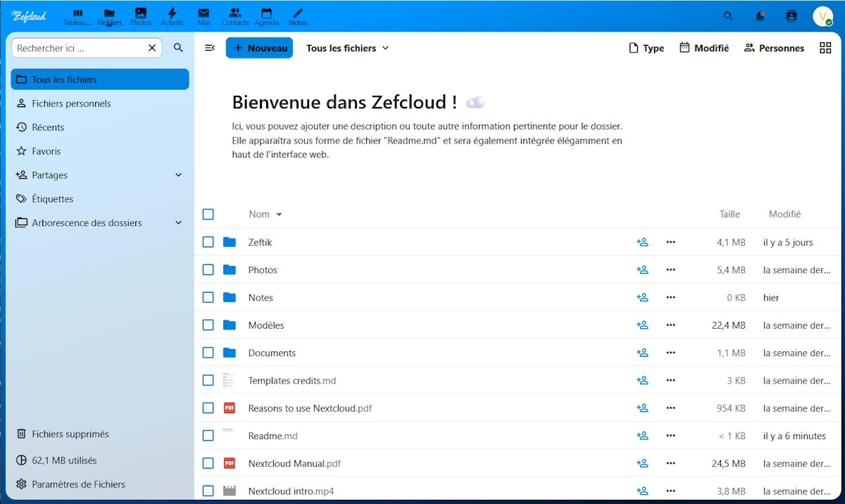845x504 pixels.
Task: Check the Templates credits.md checkbox
Action: pyautogui.click(x=208, y=380)
